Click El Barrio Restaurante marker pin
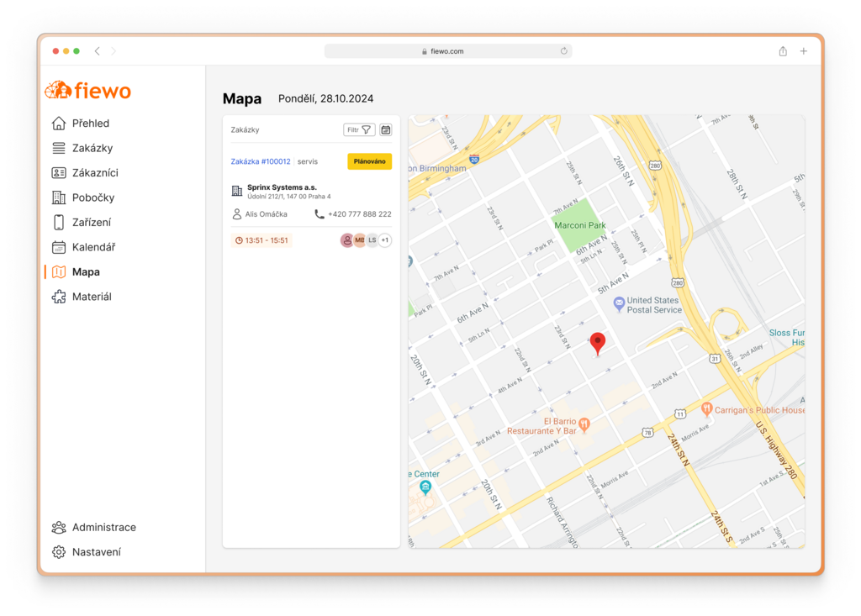Image resolution: width=861 pixels, height=616 pixels. click(584, 424)
